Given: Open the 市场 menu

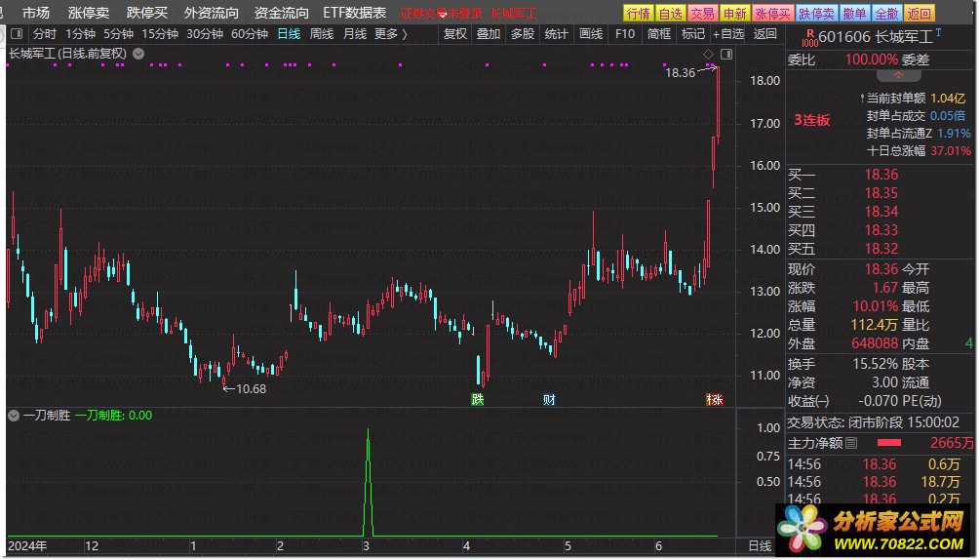Looking at the screenshot, I should coord(36,13).
